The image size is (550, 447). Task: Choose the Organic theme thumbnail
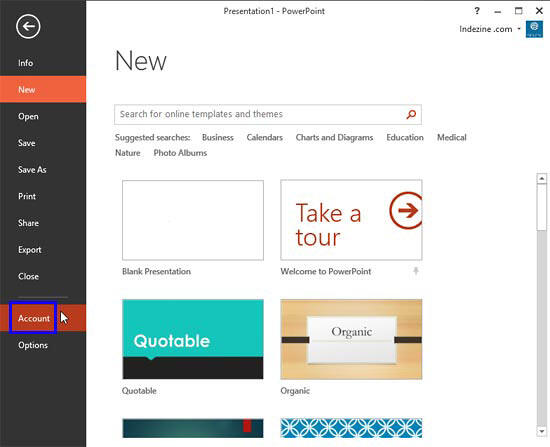tap(351, 339)
